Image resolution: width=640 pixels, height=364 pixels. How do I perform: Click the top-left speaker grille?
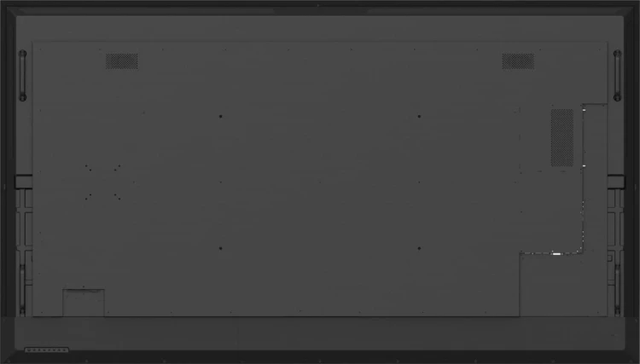coord(122,61)
